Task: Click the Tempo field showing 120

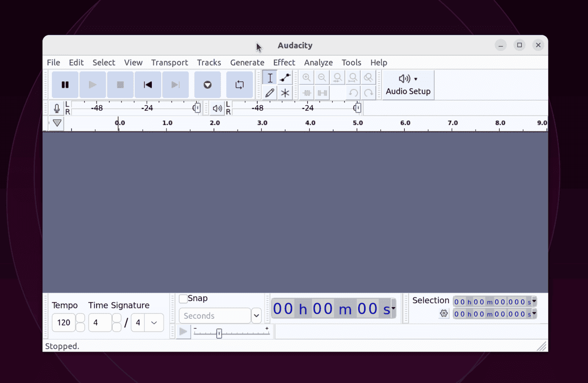Action: [64, 323]
